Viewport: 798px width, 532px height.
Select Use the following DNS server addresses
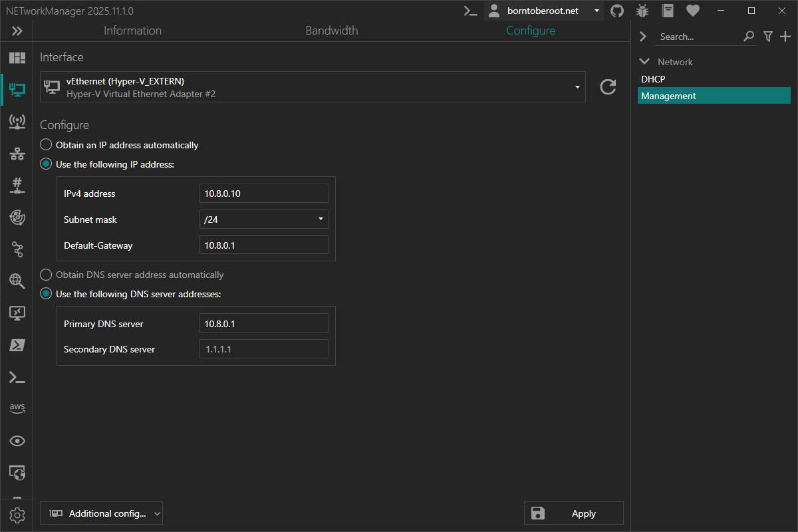[x=45, y=293]
